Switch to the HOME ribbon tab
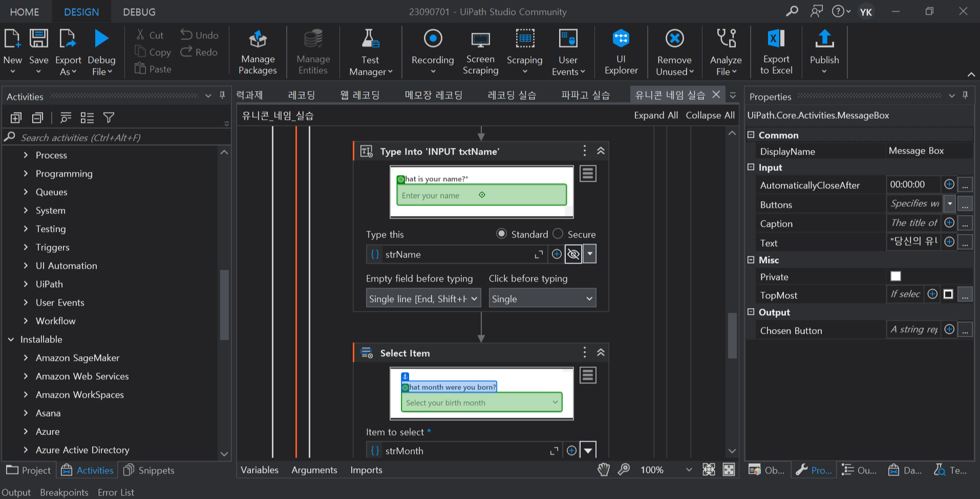 pos(25,12)
